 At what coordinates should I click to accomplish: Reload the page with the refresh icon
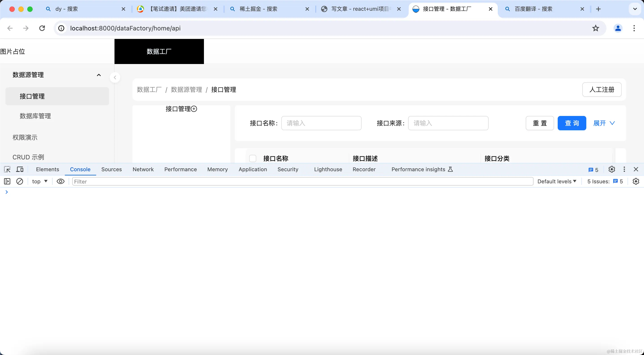[x=42, y=28]
